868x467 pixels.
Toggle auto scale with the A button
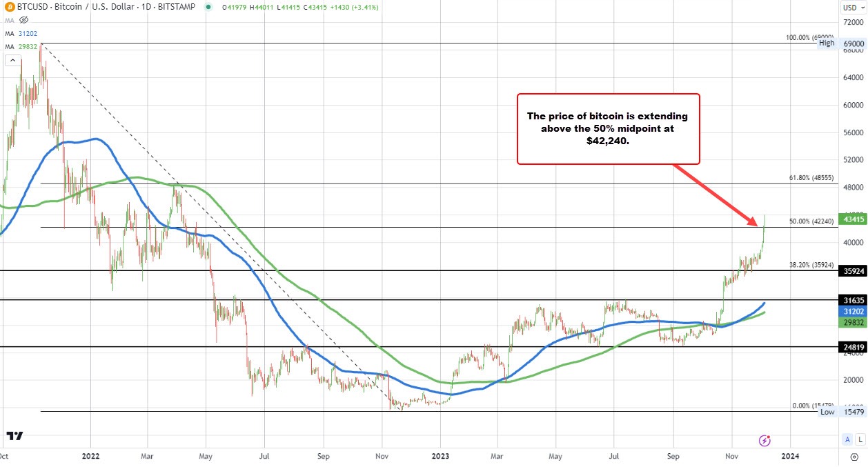[x=847, y=439]
